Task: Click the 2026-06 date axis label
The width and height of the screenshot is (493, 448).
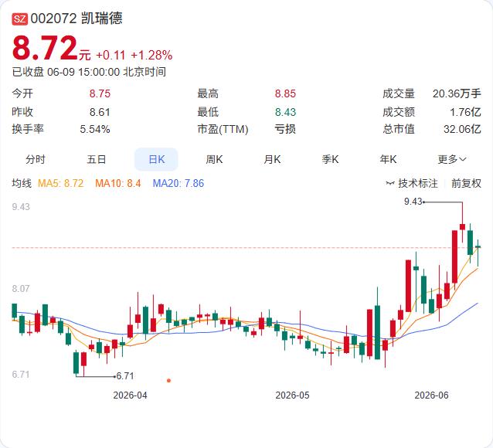Action: tap(431, 395)
